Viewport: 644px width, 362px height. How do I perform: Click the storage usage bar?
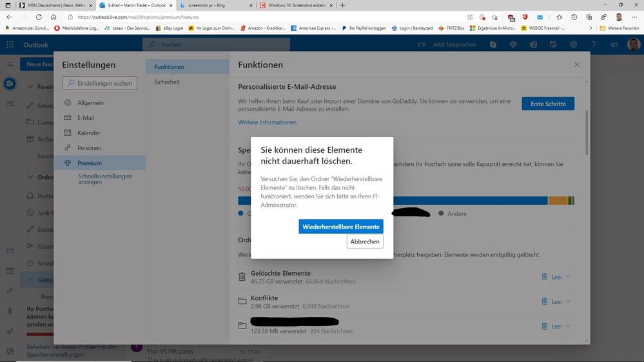pos(406,200)
